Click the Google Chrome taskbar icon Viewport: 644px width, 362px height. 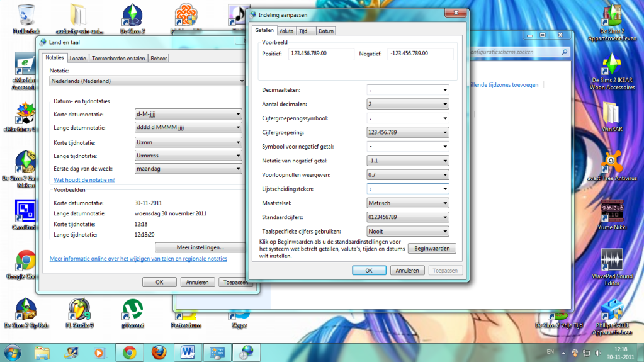click(130, 352)
